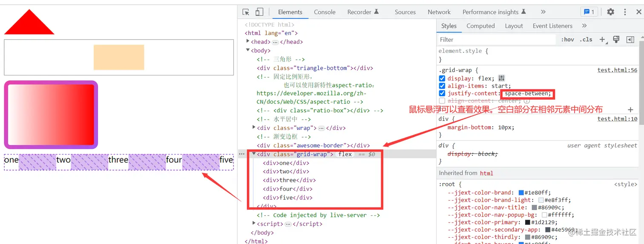The height and width of the screenshot is (244, 644).
Task: Toggle the computed styles sidebar icon
Action: [x=630, y=40]
